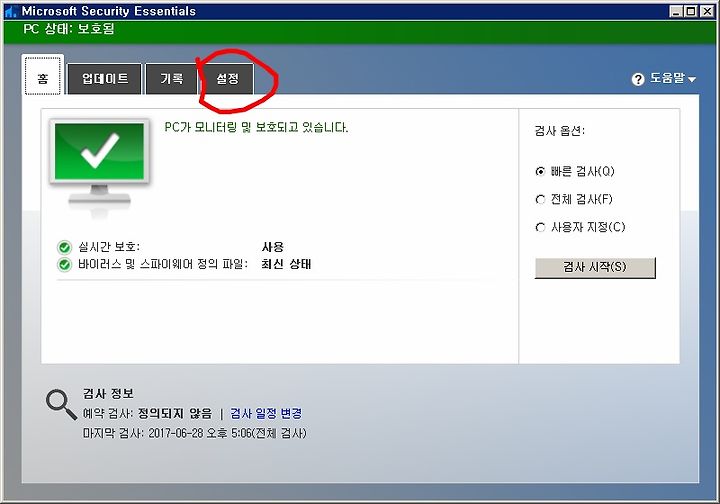Open the 업데이트 tab

point(105,79)
